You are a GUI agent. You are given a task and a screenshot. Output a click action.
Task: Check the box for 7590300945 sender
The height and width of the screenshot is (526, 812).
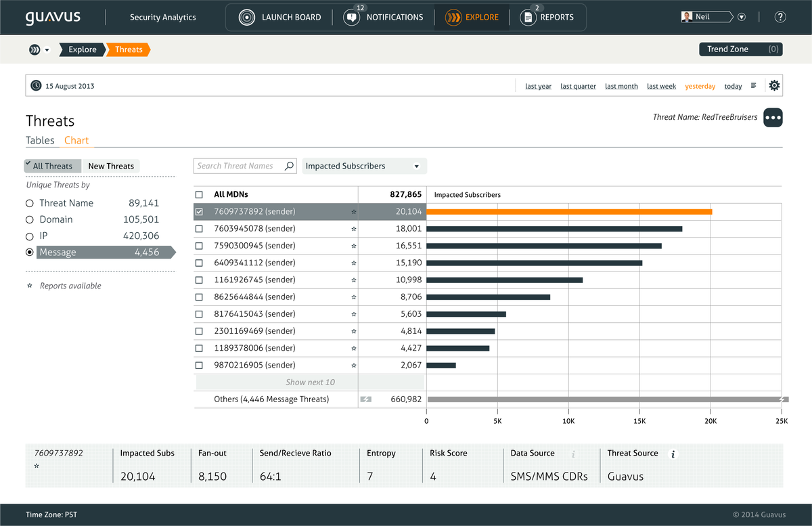coord(199,246)
